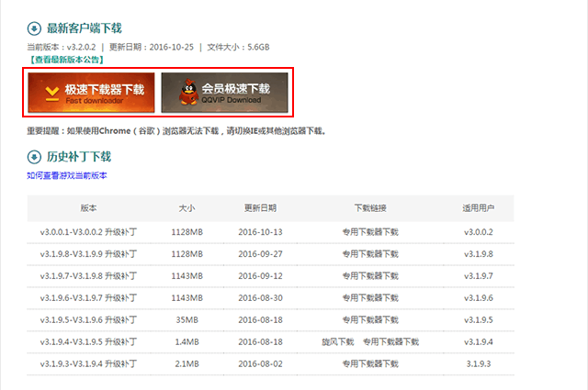Click 专用下载器下载 for the 2016-09-12 patch
The width and height of the screenshot is (588, 390).
coord(370,276)
